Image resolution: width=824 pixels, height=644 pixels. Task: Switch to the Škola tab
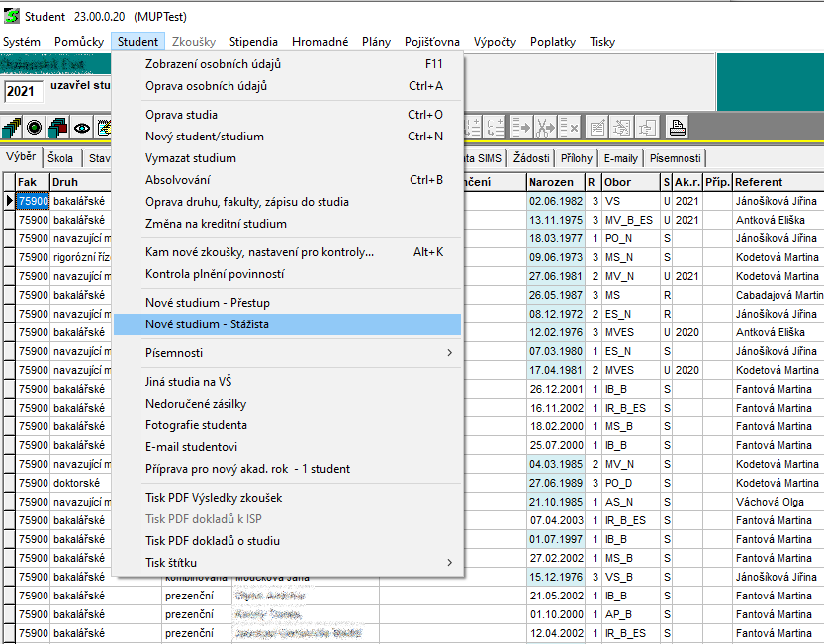[60, 158]
